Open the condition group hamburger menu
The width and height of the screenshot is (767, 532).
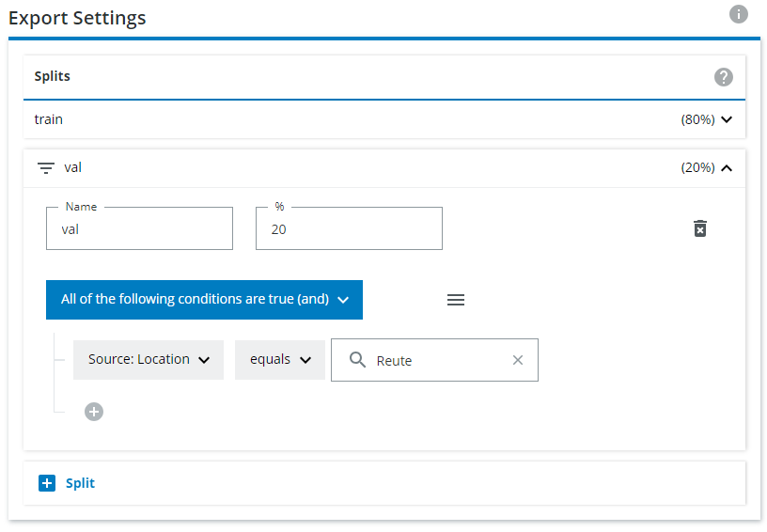pos(456,300)
